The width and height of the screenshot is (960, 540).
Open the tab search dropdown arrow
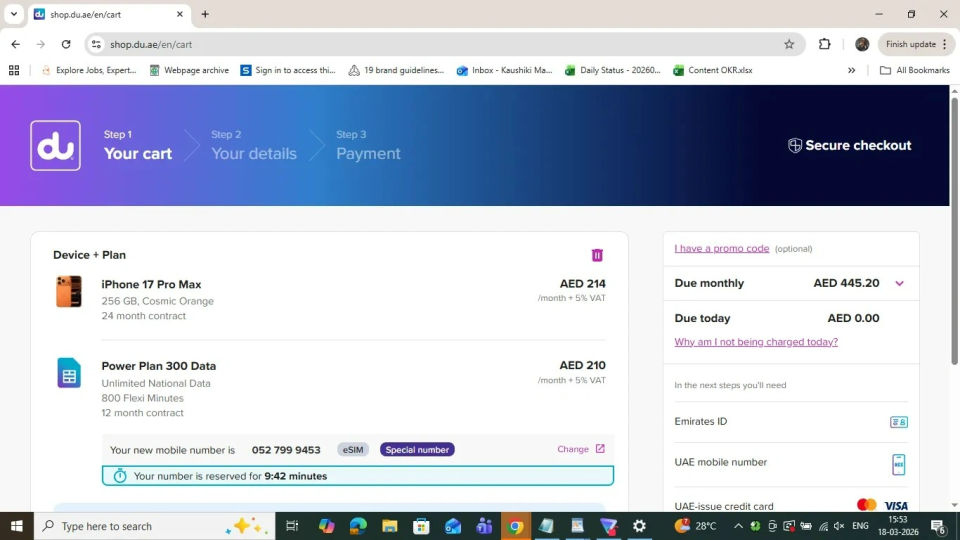click(x=14, y=14)
